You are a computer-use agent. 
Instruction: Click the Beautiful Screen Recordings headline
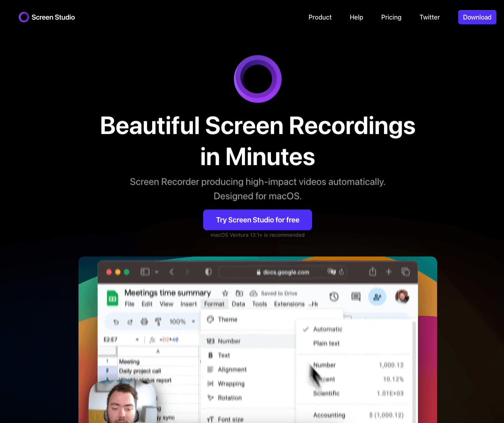[258, 141]
